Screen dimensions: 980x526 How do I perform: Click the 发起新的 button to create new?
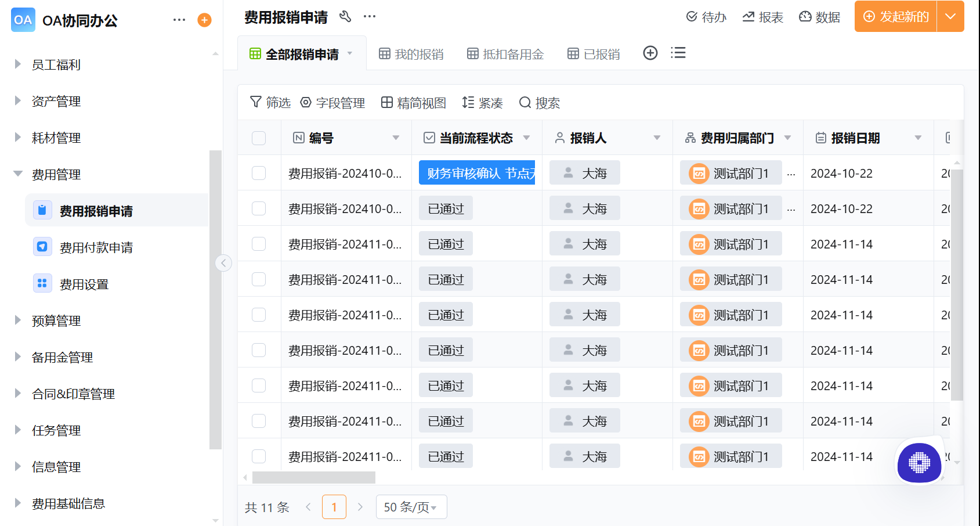(x=895, y=17)
